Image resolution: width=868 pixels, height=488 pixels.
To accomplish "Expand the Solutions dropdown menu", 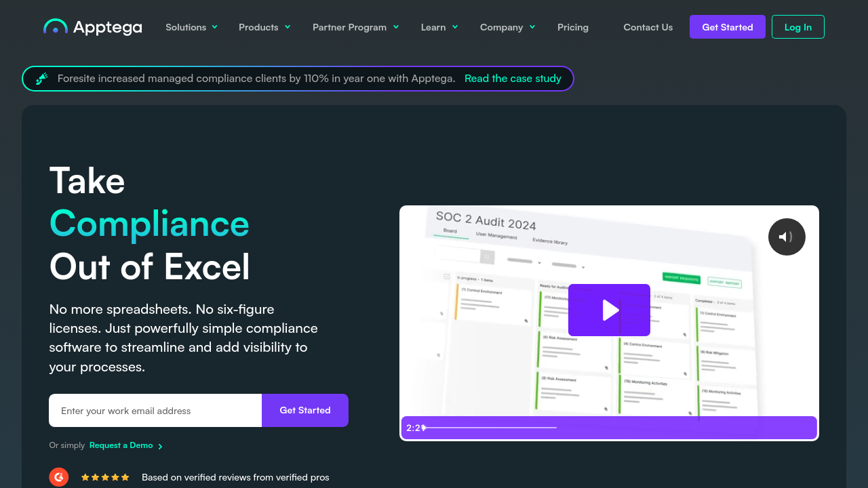I will pos(191,27).
